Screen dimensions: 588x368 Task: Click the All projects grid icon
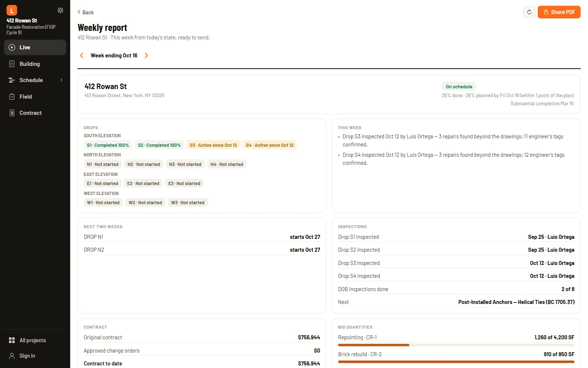[12, 340]
